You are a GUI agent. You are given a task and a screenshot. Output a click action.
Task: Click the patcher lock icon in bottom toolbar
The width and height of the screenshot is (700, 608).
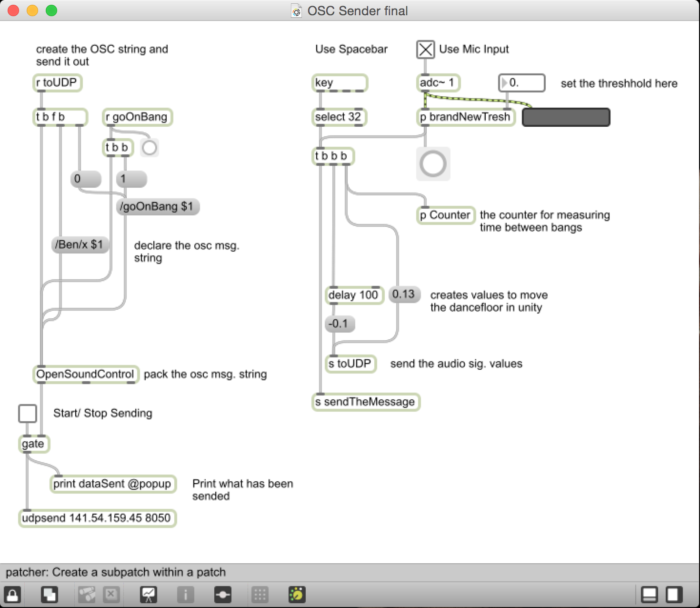[12, 595]
